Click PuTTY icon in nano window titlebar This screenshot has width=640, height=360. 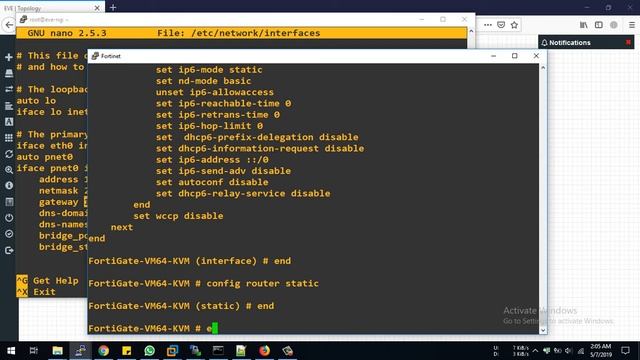[x=23, y=19]
